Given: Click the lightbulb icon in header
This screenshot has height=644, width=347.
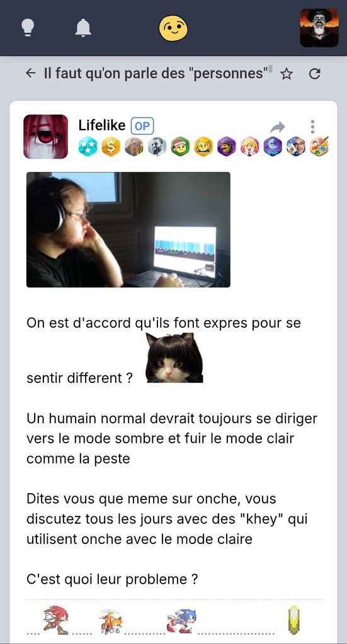Looking at the screenshot, I should click(x=28, y=28).
